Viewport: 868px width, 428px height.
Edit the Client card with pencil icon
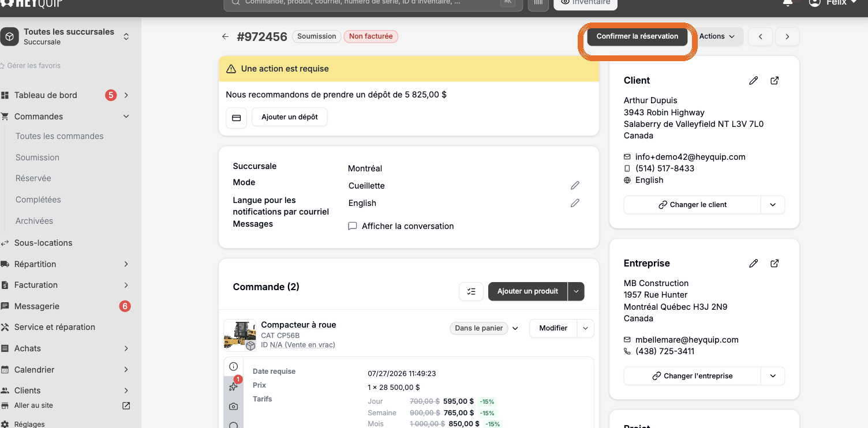753,81
